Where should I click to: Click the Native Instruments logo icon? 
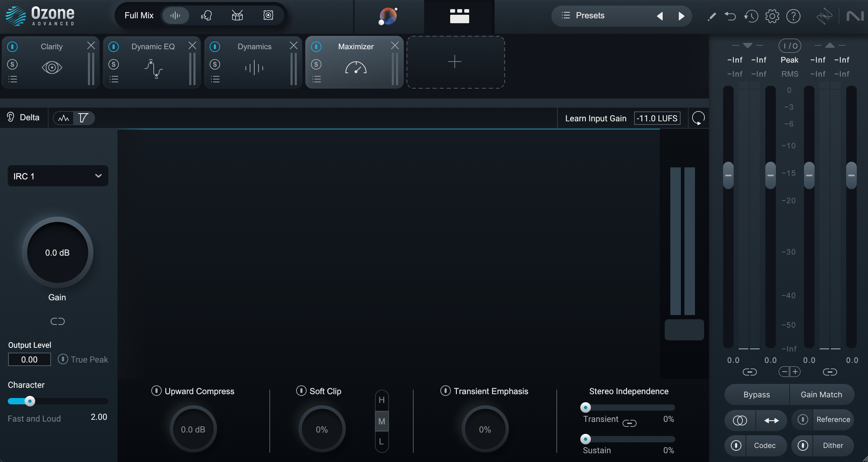pos(855,16)
